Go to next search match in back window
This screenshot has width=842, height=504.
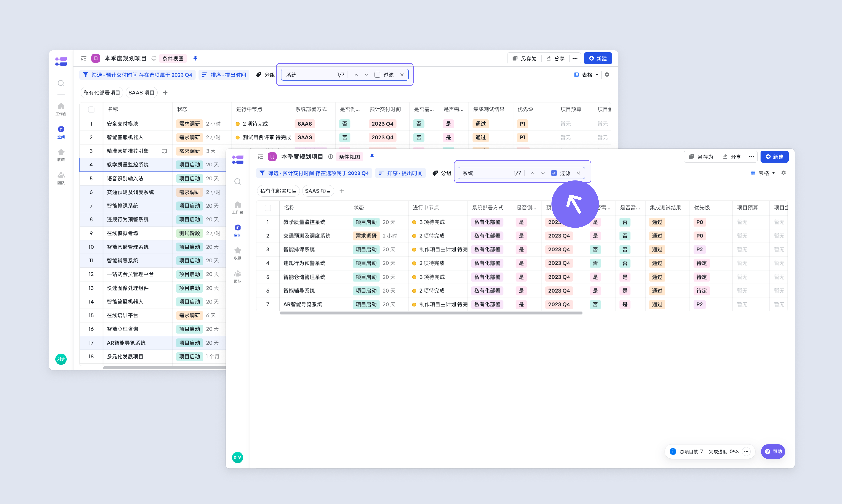click(x=366, y=75)
